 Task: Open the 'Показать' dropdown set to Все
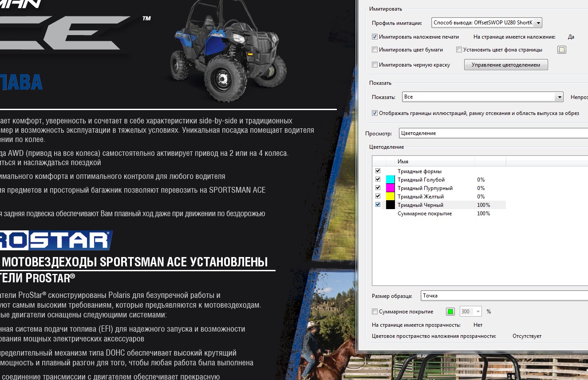click(483, 97)
